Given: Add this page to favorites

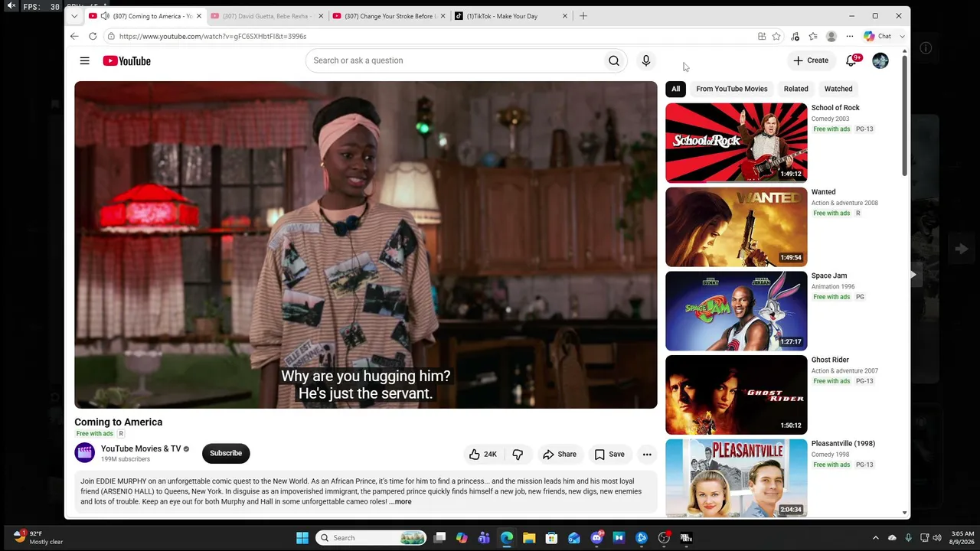Looking at the screenshot, I should click(776, 36).
